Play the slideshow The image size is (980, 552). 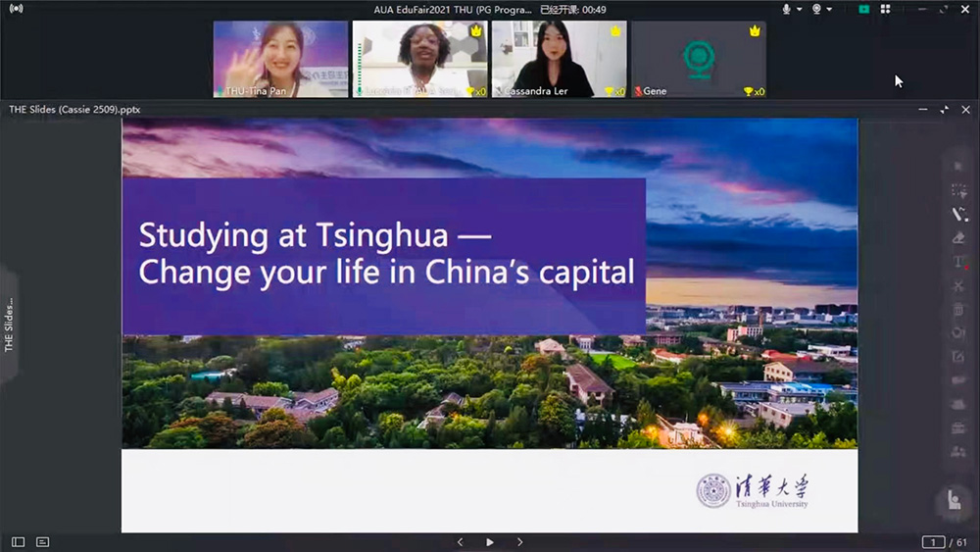490,542
